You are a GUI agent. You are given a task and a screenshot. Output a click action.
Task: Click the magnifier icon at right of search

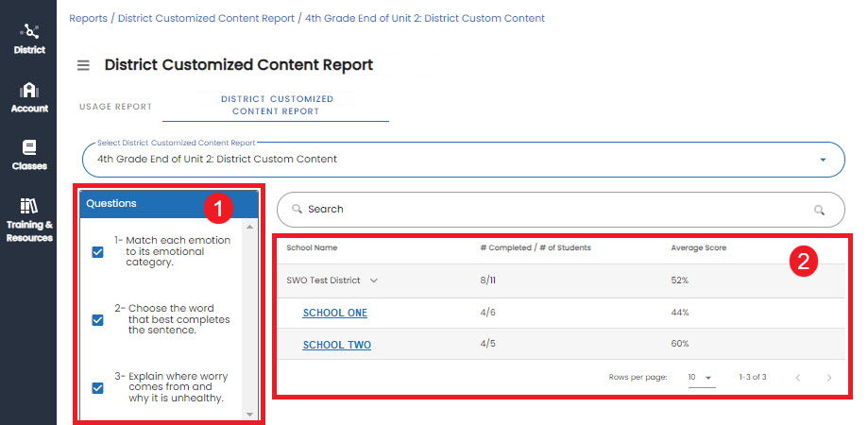tap(819, 210)
